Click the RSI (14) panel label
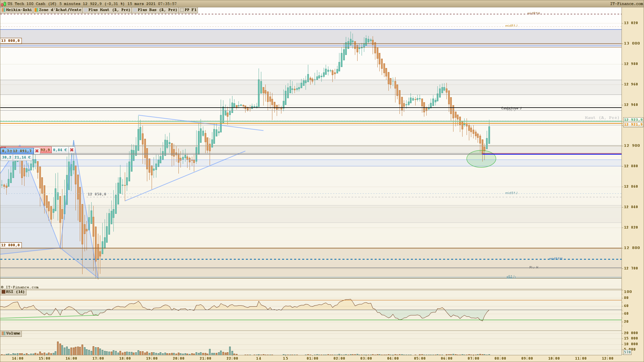 (15, 292)
